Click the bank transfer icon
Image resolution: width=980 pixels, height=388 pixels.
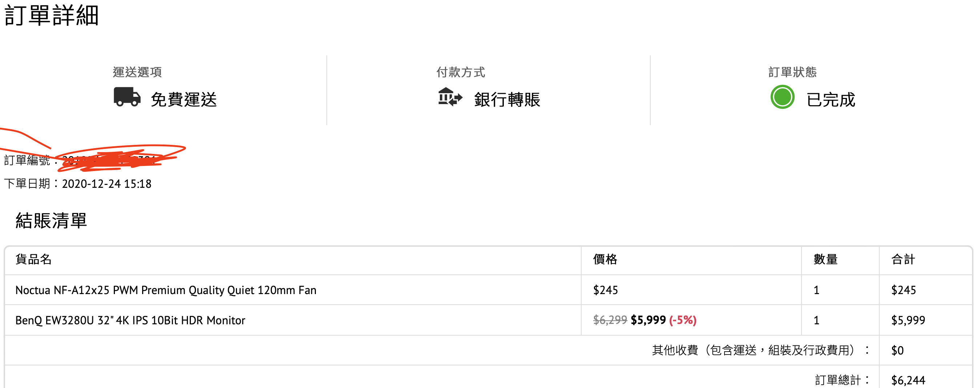[x=450, y=97]
